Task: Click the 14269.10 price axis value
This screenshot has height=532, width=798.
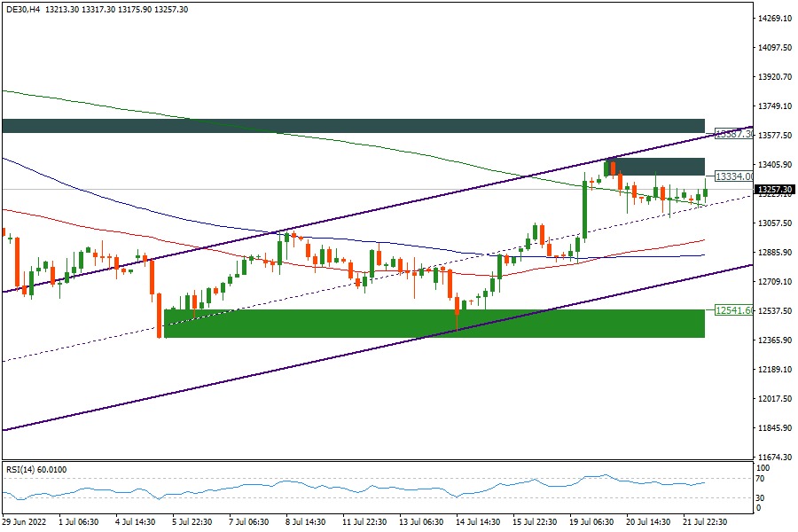Action: (774, 19)
